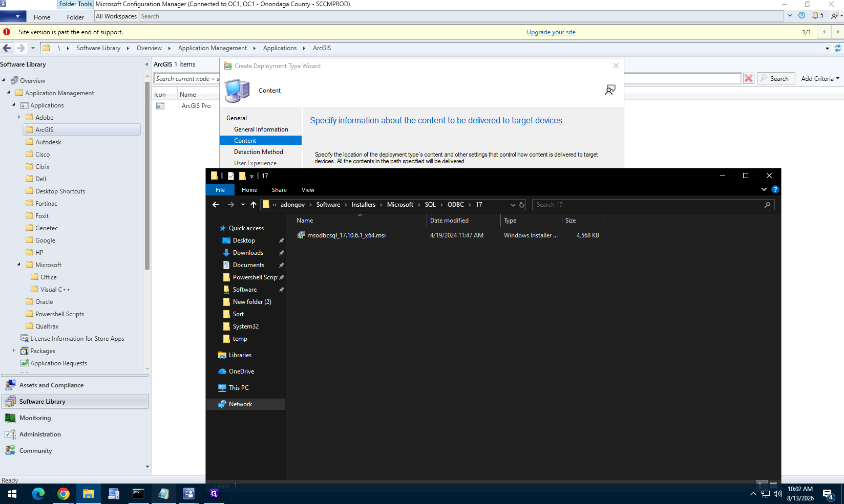This screenshot has width=844, height=504.
Task: Click the Installers breadcrumb in Explorer
Action: (364, 205)
